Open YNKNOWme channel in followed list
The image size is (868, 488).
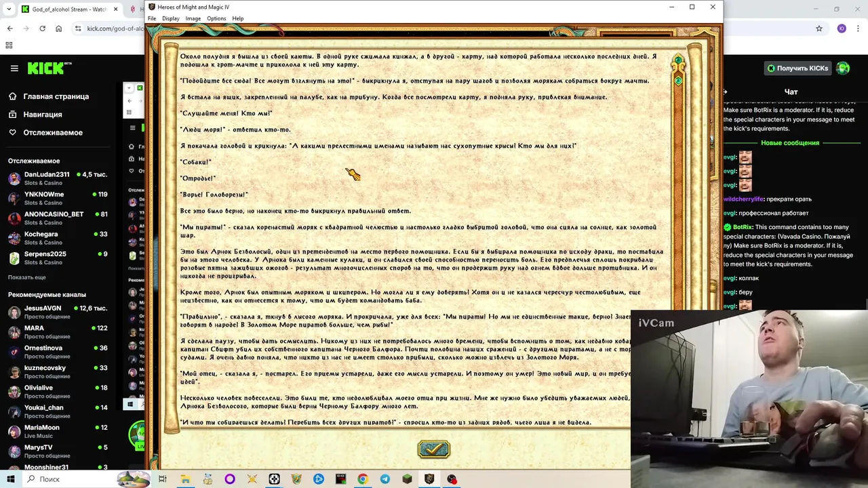tap(58, 198)
